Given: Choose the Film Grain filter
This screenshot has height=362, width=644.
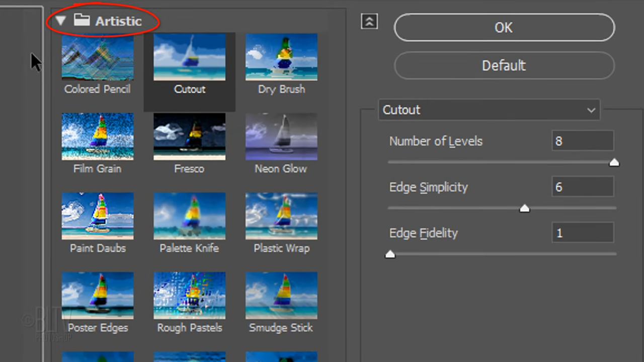Looking at the screenshot, I should tap(98, 136).
